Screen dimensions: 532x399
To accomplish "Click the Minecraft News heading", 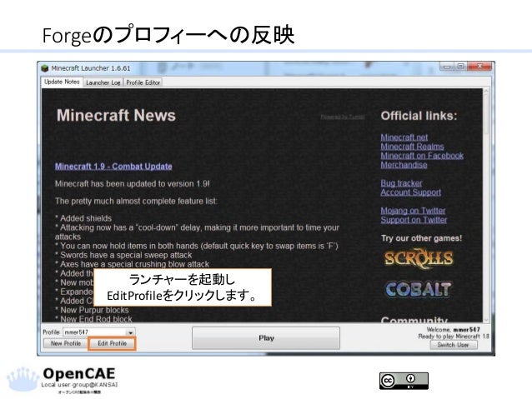I will coord(116,115).
